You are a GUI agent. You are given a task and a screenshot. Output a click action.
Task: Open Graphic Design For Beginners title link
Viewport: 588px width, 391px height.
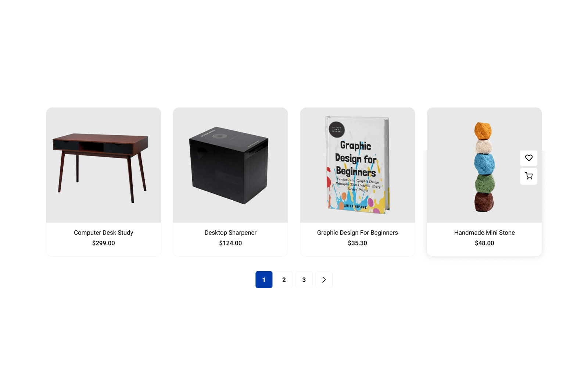358,233
